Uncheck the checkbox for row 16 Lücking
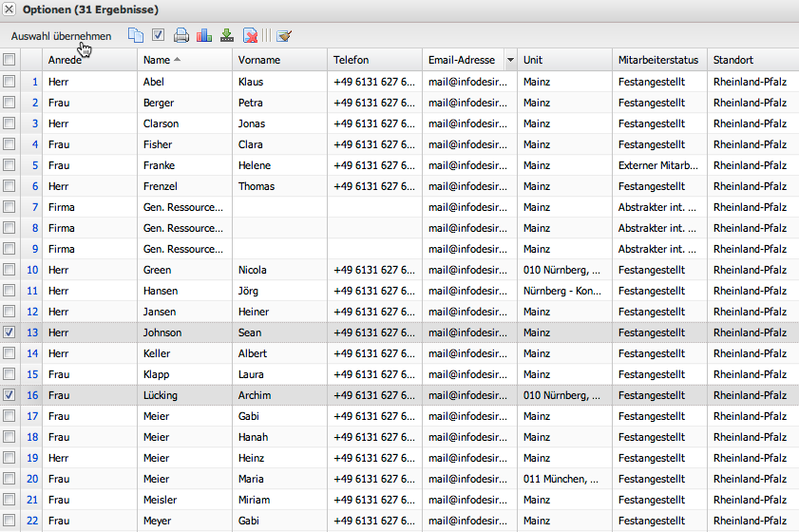 (10, 395)
